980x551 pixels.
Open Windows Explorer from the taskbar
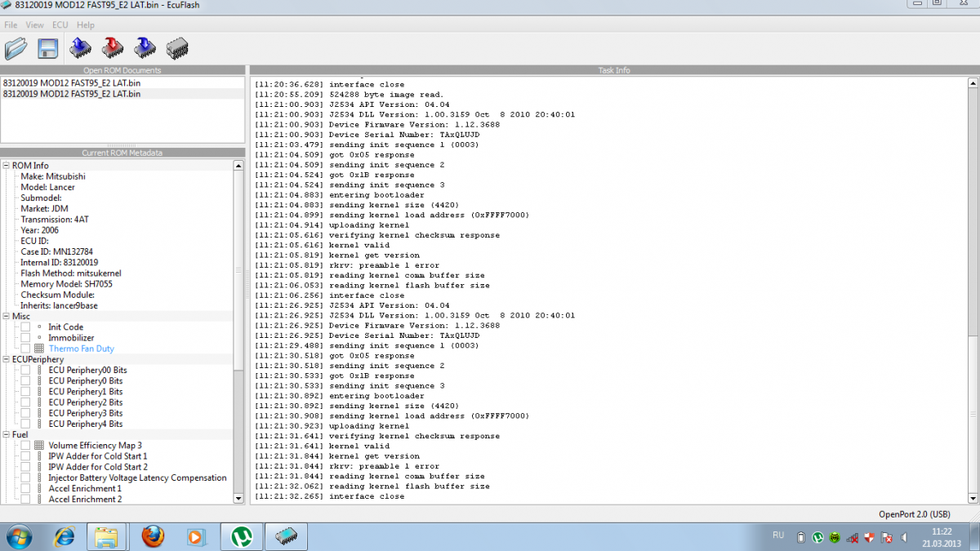click(106, 536)
